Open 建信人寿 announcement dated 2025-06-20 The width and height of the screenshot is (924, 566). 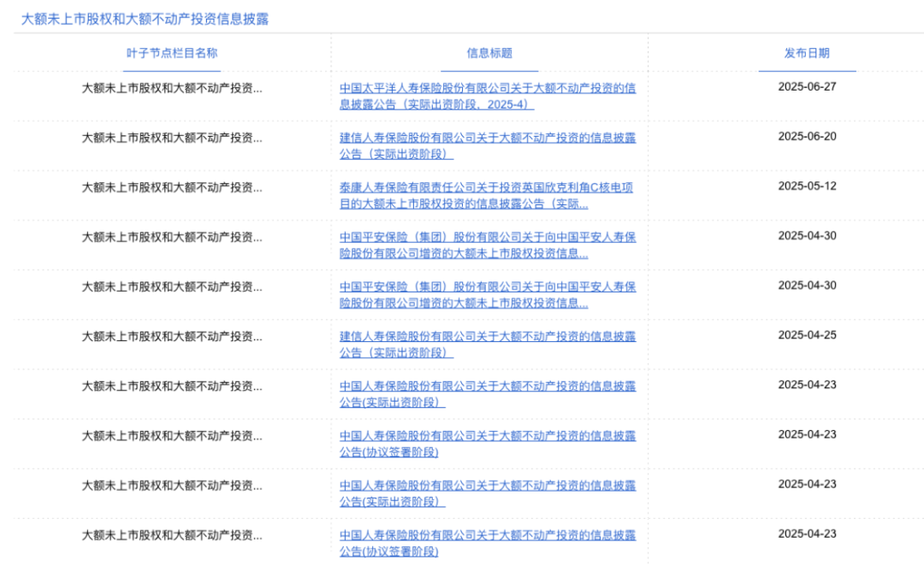coord(487,138)
